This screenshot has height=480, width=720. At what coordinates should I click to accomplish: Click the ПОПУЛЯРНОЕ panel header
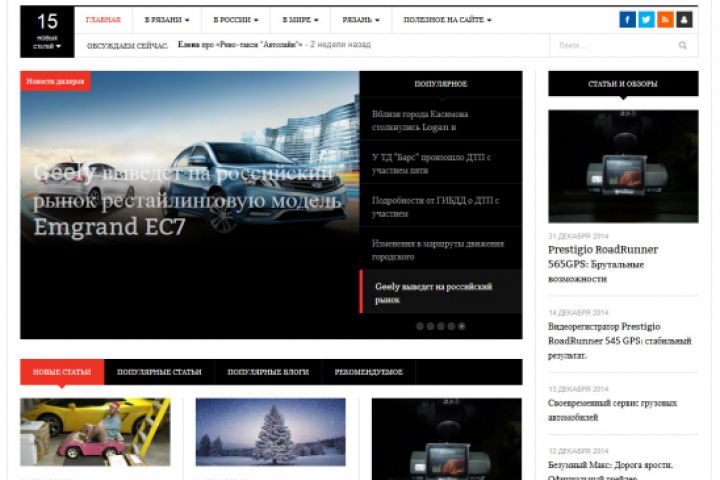pos(441,84)
